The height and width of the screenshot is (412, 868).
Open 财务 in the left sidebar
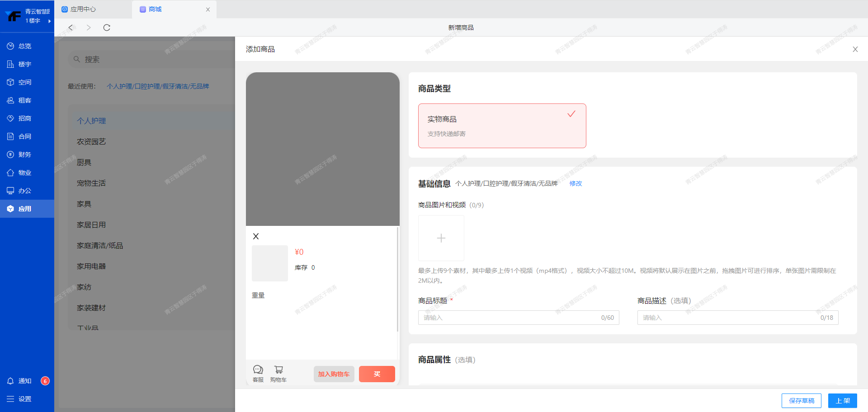[x=24, y=154]
